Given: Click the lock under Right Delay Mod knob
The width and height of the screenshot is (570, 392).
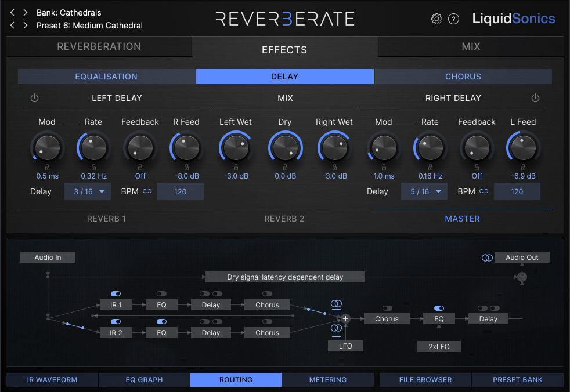Looking at the screenshot, I should pyautogui.click(x=384, y=167).
